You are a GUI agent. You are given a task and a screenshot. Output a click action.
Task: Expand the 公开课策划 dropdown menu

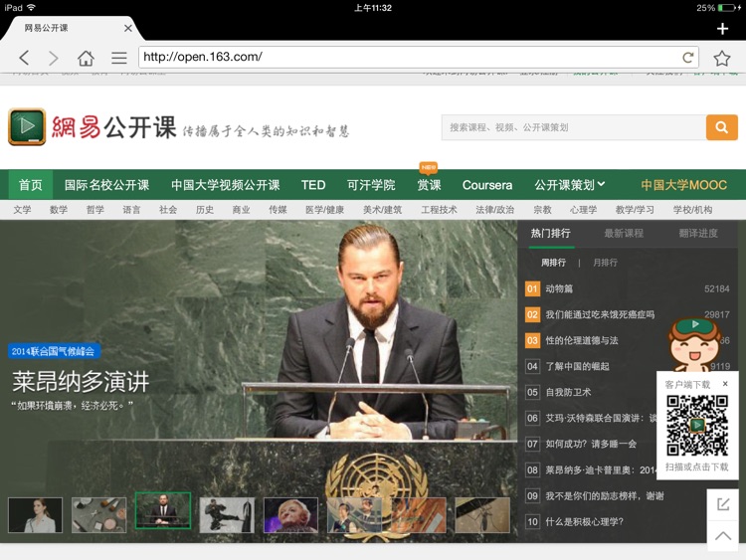[x=570, y=185]
